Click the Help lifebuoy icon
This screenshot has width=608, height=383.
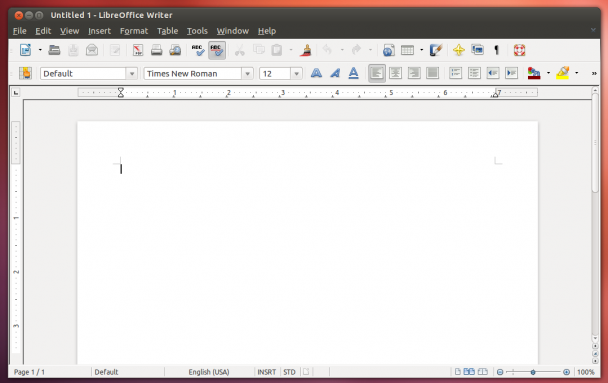click(519, 50)
